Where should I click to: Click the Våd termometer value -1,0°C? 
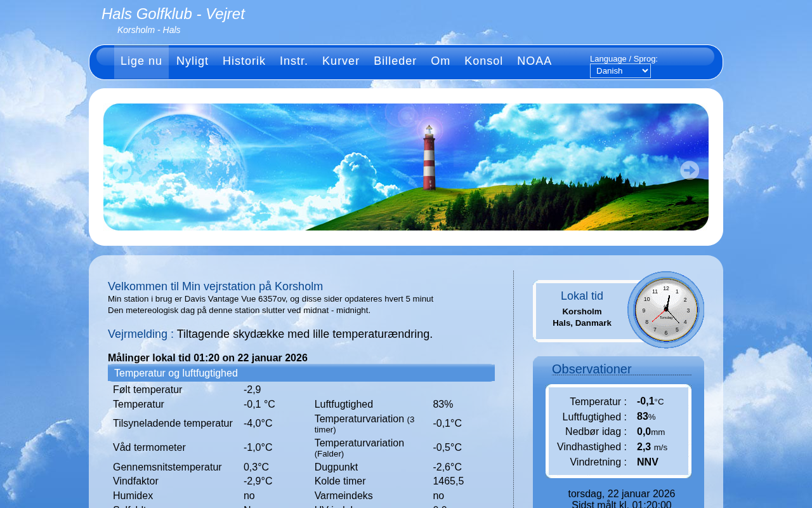(x=258, y=448)
